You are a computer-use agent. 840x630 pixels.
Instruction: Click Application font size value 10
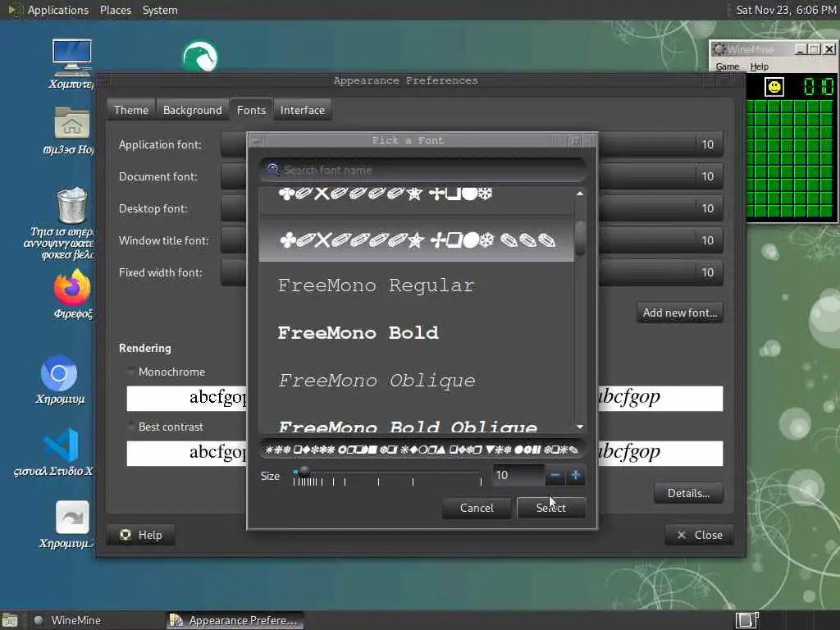click(x=708, y=144)
